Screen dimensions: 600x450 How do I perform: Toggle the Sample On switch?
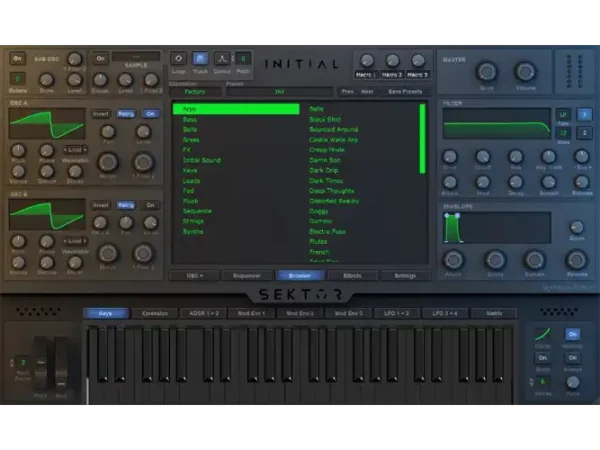[100, 59]
